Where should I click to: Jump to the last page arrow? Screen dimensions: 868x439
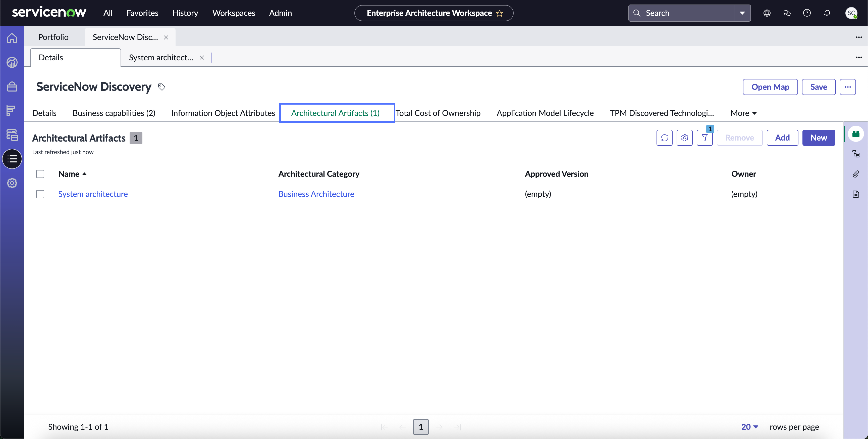[457, 427]
